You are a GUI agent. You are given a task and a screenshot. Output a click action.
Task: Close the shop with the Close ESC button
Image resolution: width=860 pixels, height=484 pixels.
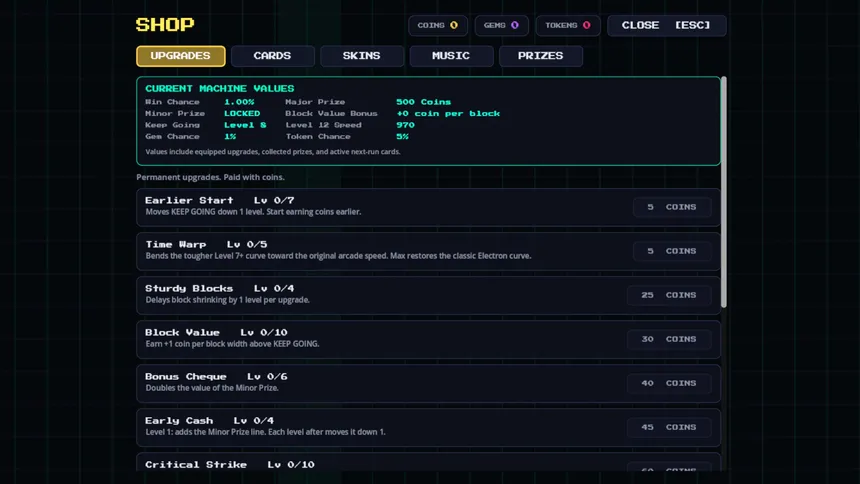[666, 25]
